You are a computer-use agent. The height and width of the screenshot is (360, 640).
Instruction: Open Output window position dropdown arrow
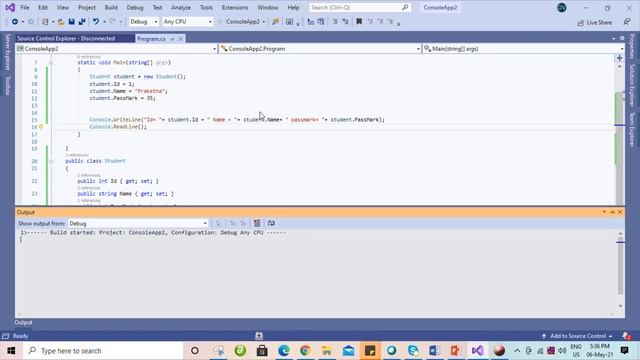[604, 212]
